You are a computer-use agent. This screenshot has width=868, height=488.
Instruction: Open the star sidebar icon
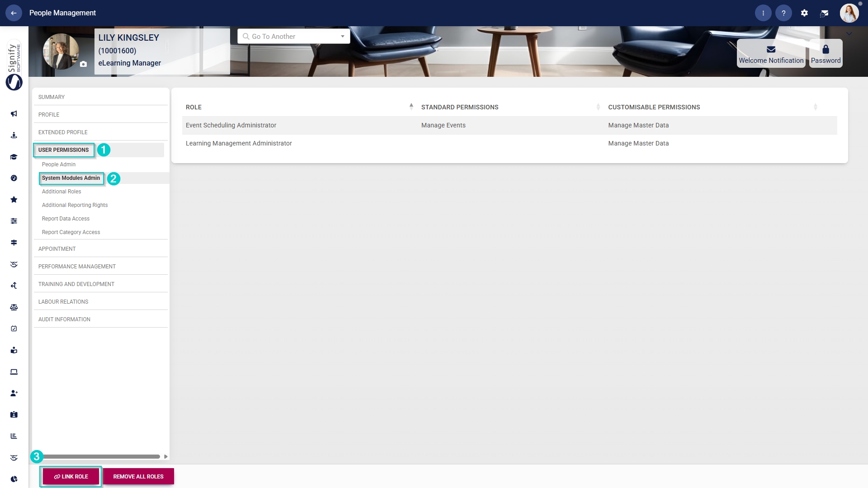click(x=14, y=200)
